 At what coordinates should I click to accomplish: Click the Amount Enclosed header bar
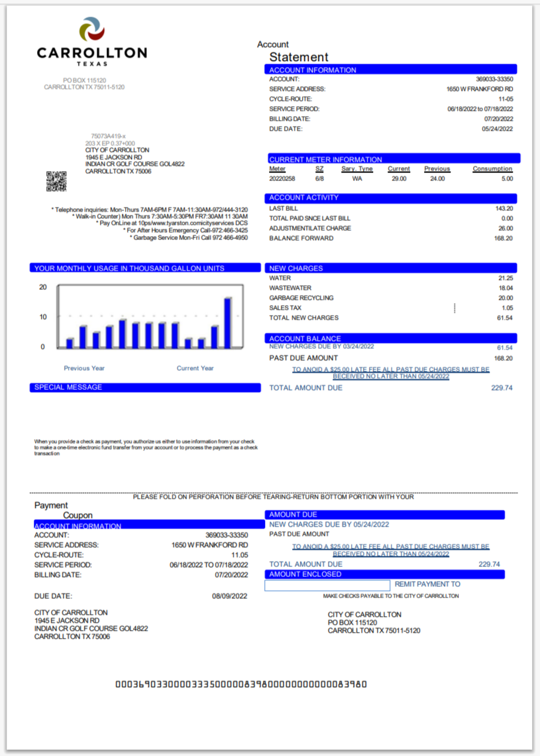(384, 574)
